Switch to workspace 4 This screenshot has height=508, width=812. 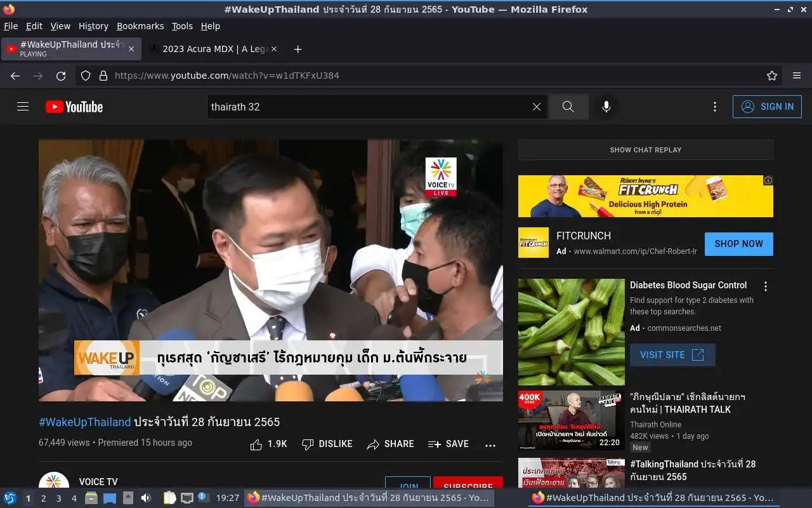pyautogui.click(x=74, y=498)
